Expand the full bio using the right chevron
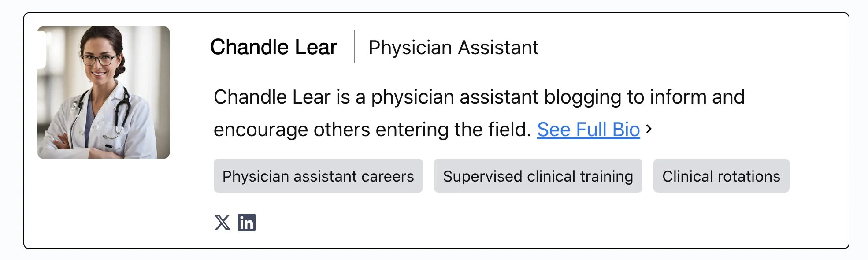 tap(649, 129)
